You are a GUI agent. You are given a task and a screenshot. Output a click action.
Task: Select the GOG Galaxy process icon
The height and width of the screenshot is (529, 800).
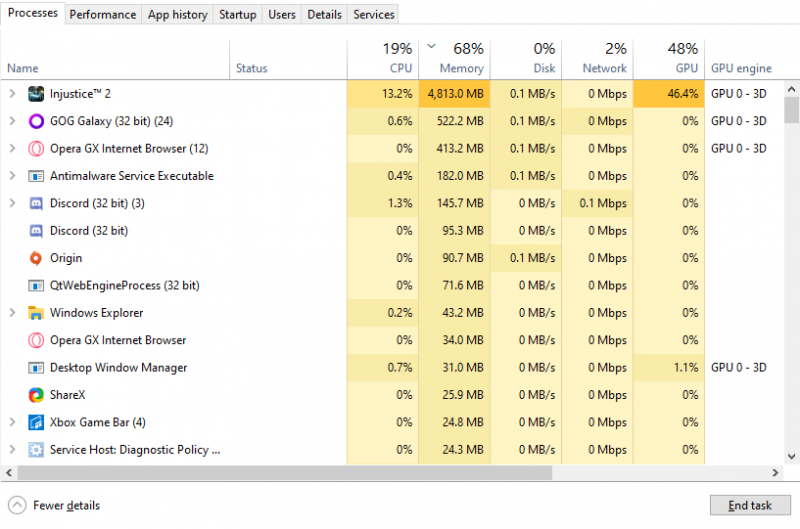(36, 121)
